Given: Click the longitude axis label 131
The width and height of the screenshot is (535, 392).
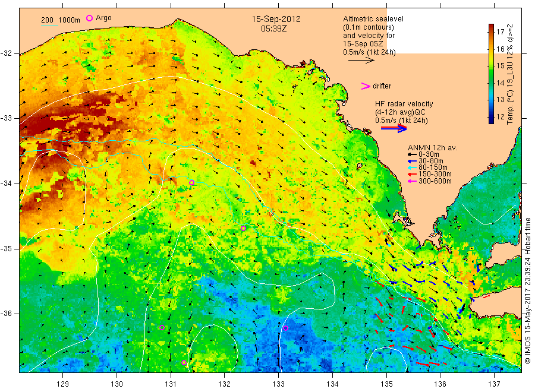Looking at the screenshot, I should [x=171, y=384].
